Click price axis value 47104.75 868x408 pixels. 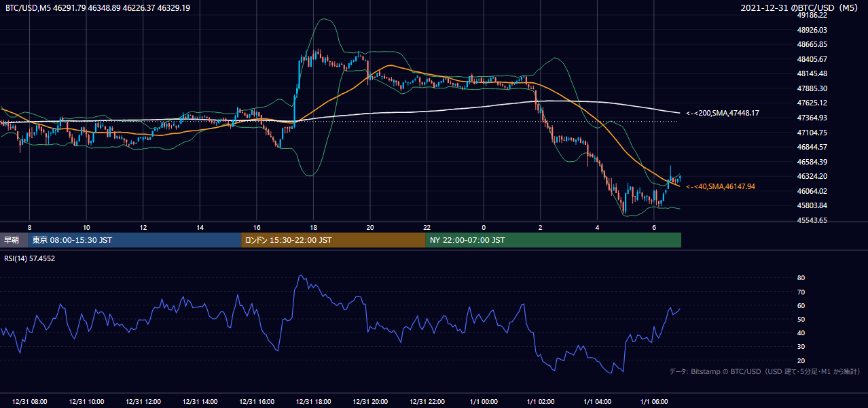click(x=812, y=133)
